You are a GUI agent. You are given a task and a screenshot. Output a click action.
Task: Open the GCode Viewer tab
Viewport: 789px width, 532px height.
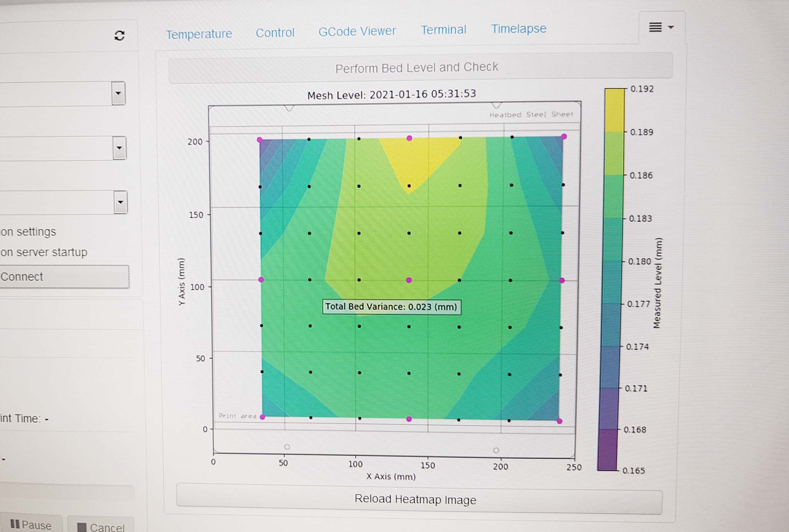(x=358, y=31)
